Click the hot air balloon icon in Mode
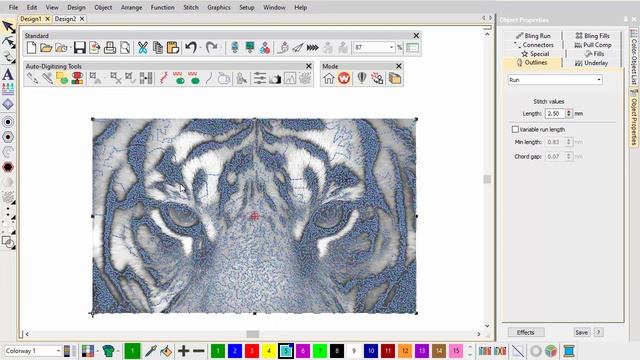Screen dimensions: 640x360 [362, 78]
